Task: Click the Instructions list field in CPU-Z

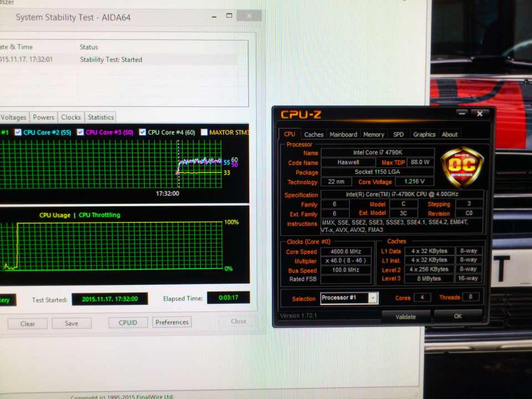Action: click(x=401, y=226)
